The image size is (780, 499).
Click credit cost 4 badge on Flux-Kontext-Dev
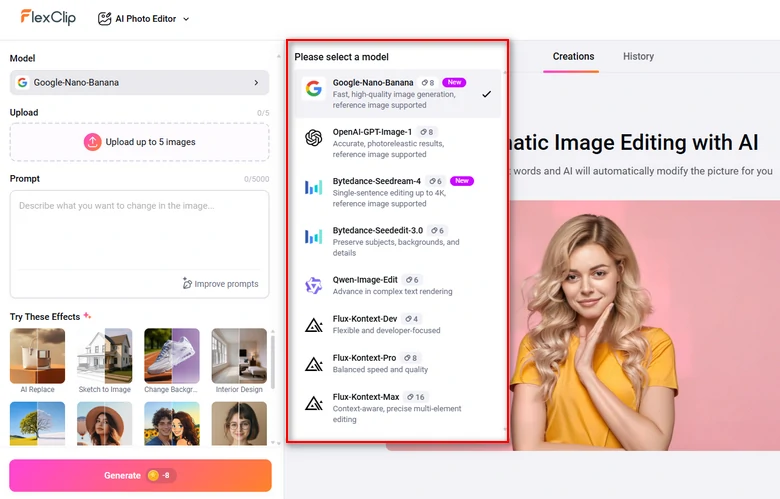(412, 319)
